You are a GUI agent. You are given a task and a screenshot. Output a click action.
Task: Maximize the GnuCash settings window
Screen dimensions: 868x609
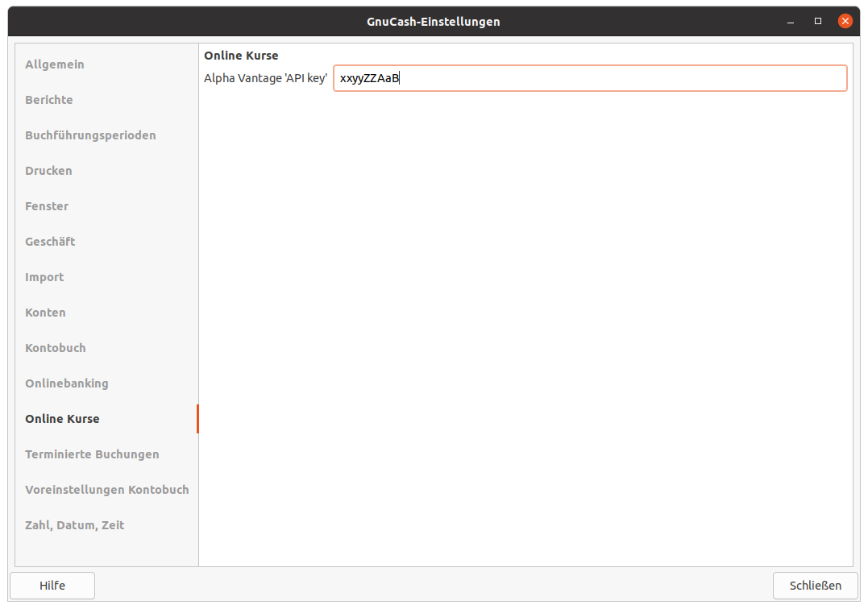click(x=818, y=21)
